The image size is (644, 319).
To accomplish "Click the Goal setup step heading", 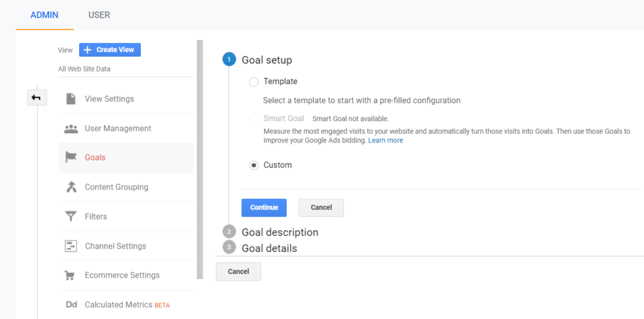I will (x=267, y=60).
